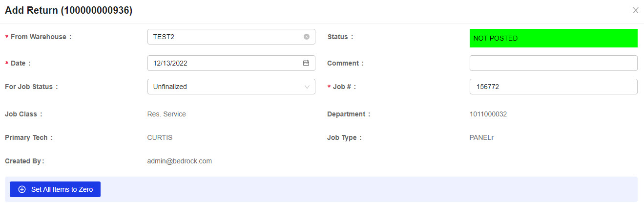
Task: Expand the For Job Status chevron arrow
Action: coord(307,87)
